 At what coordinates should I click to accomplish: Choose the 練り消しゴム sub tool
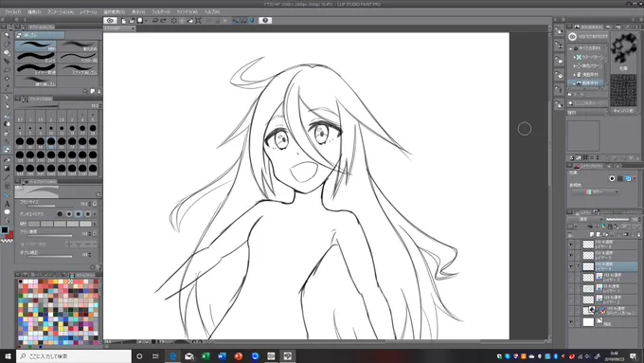pyautogui.click(x=36, y=81)
